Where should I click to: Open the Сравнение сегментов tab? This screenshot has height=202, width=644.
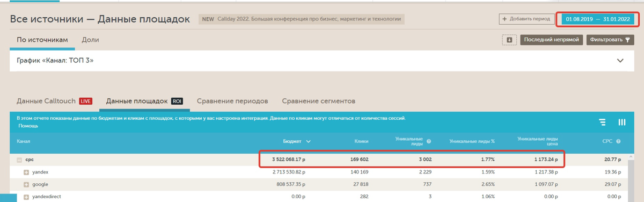tap(318, 101)
